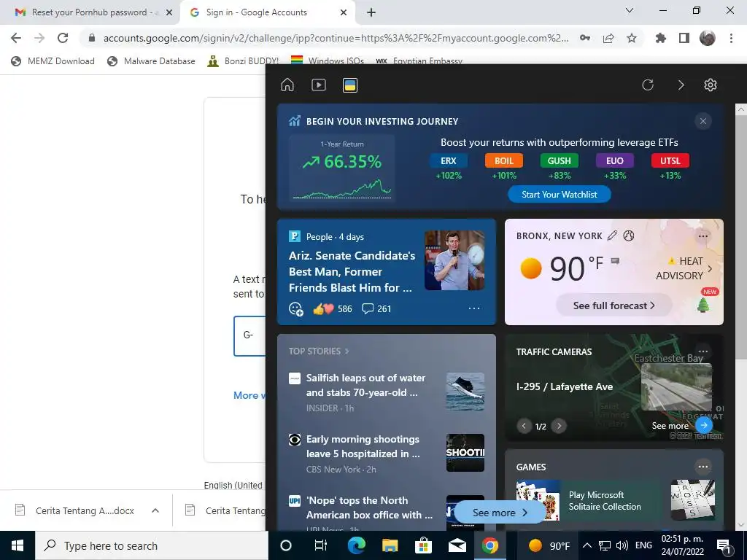The height and width of the screenshot is (560, 747).
Task: Open the 'Nope' tops box office story
Action: point(369,507)
